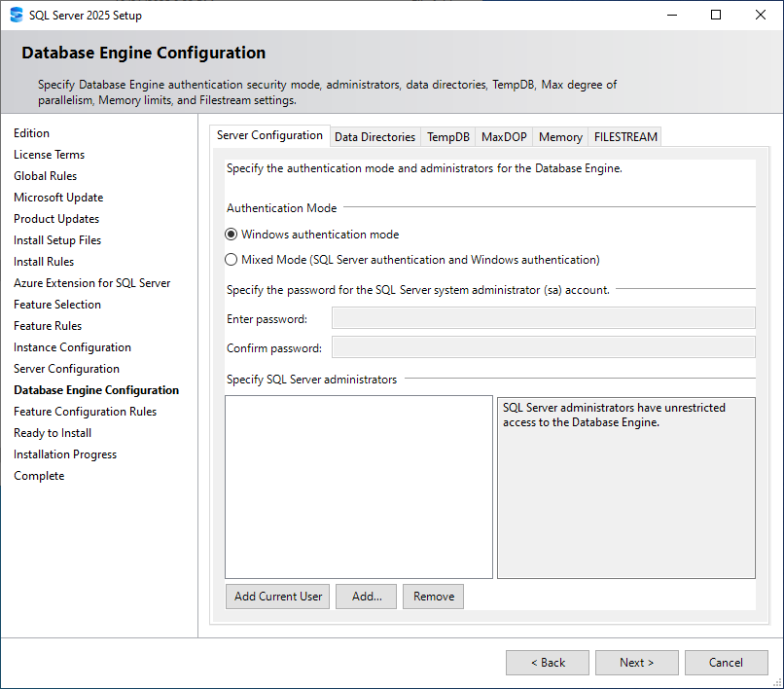This screenshot has height=689, width=784.
Task: Cancel the SQL Server setup
Action: pos(726,662)
